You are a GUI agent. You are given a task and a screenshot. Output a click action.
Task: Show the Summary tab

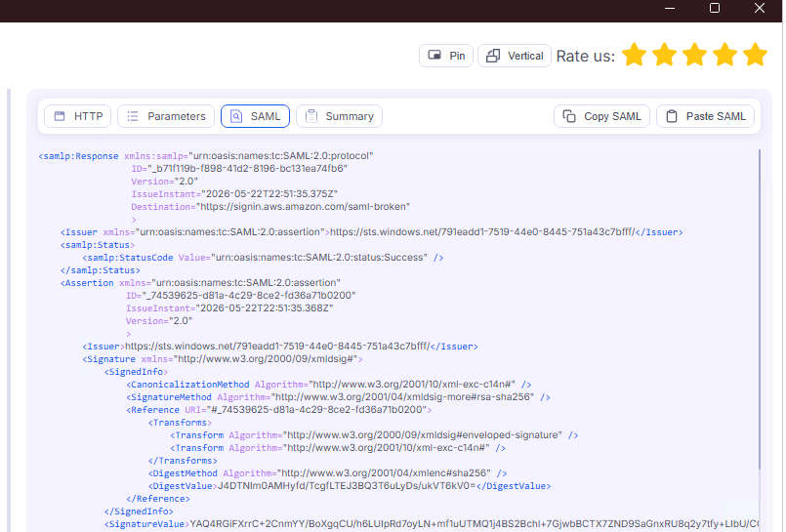(x=340, y=116)
